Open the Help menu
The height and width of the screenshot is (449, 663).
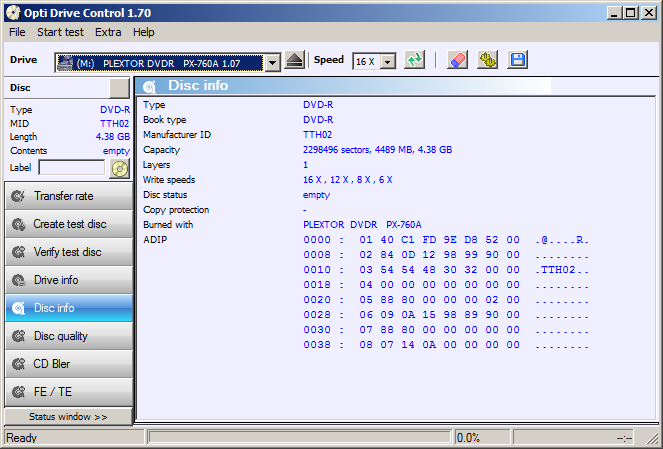pos(144,32)
